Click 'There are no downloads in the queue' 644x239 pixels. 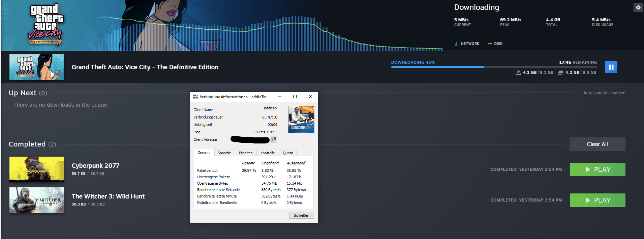(60, 105)
